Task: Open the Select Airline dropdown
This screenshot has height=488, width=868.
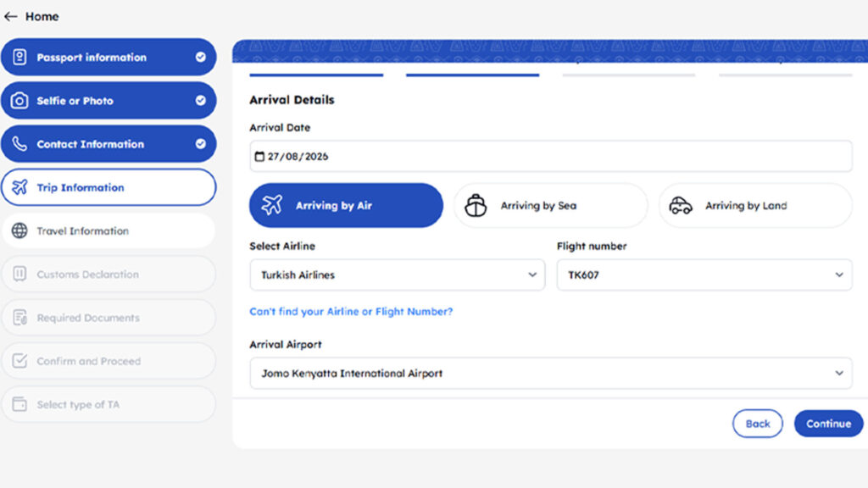Action: (397, 275)
